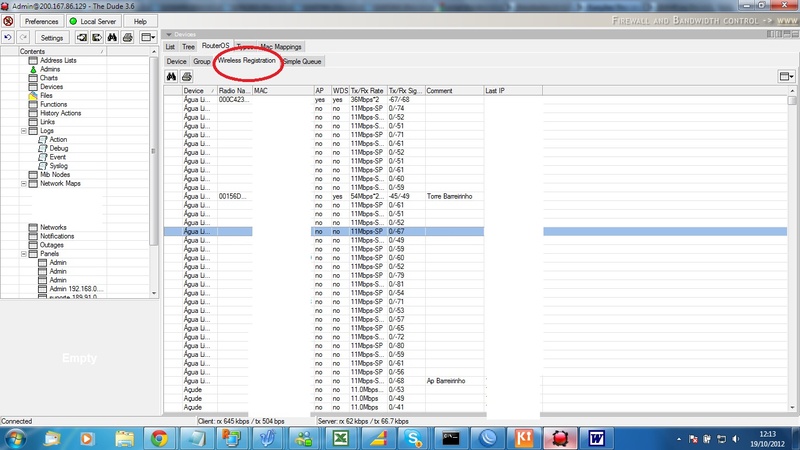Viewport: 800px width, 450px height.
Task: Click the undo arrow icon
Action: tap(8, 37)
